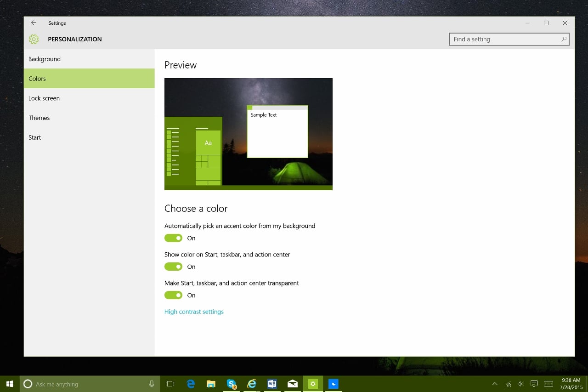Screen dimensions: 588x392
Task: Turn off color on Start, taskbar, and action center
Action: [x=173, y=267]
